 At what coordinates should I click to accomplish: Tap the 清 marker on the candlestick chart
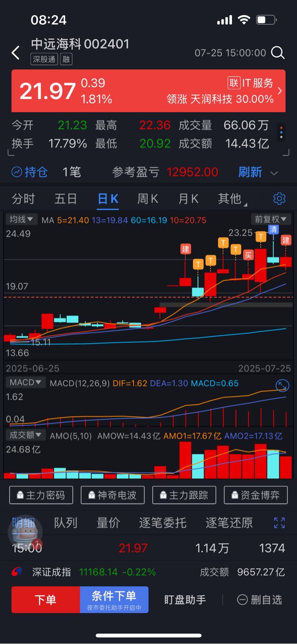[273, 230]
